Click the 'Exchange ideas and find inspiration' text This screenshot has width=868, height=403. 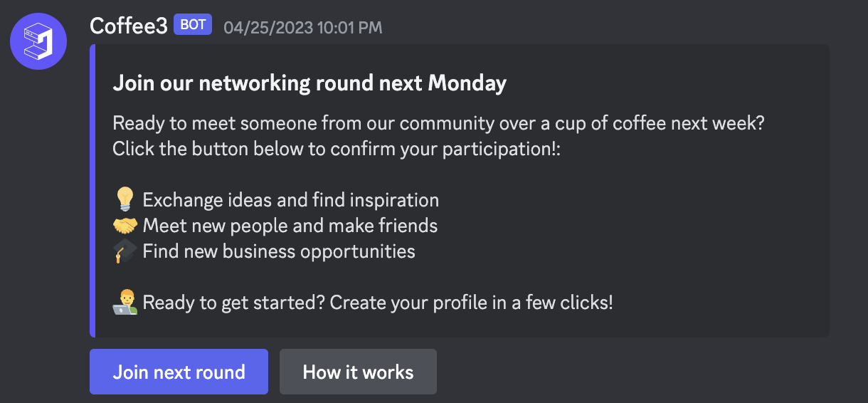click(290, 199)
